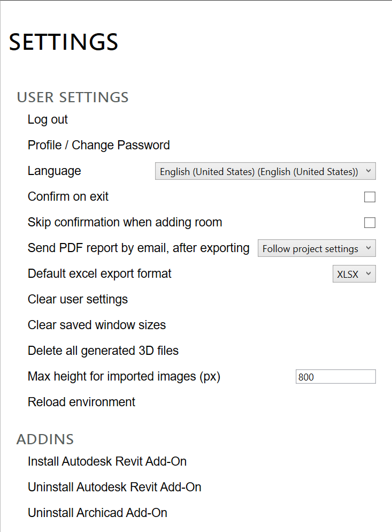This screenshot has width=392, height=532.
Task: Open Profile / Change Password
Action: coord(98,145)
